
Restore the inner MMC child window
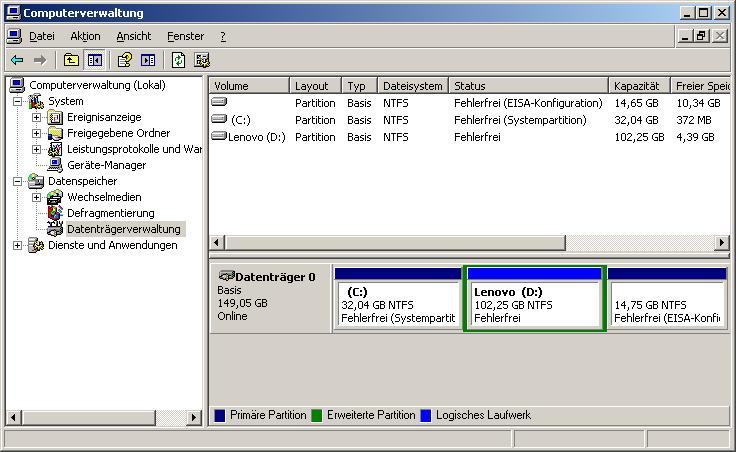702,36
